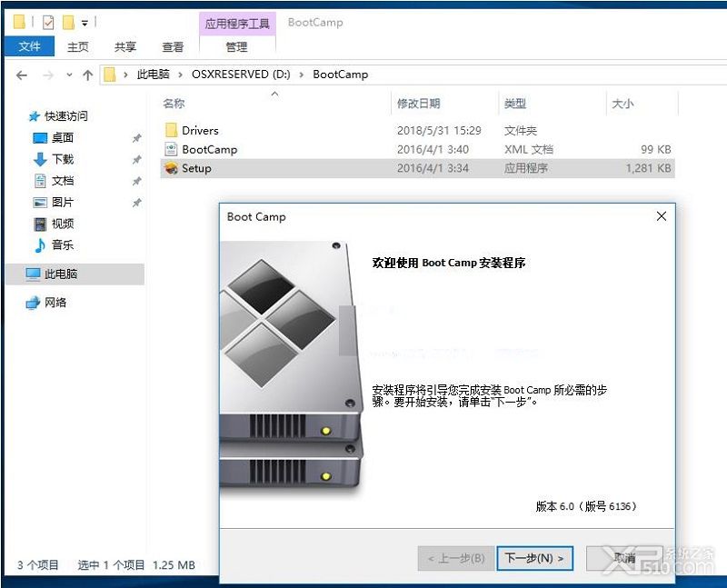The image size is (727, 588).
Task: Click the 桌面 blue icon in sidebar
Action: (40, 138)
